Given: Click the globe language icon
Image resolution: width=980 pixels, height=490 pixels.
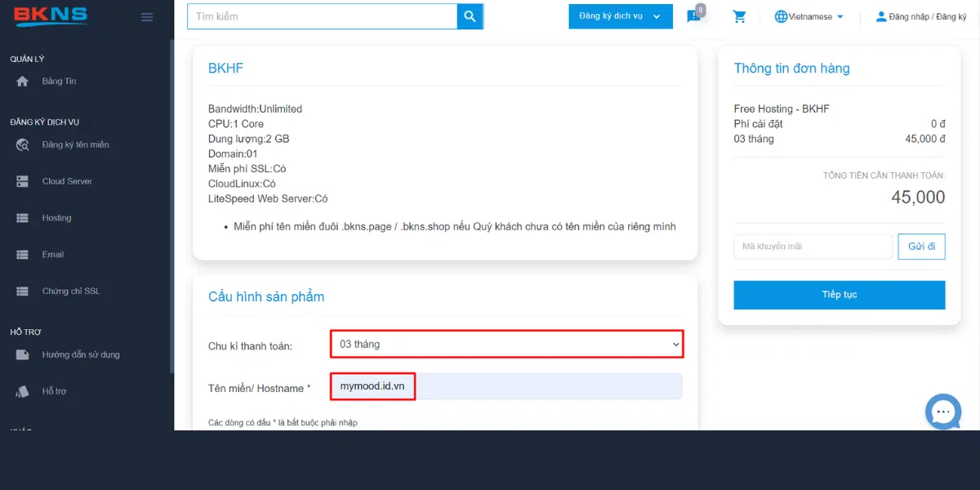Looking at the screenshot, I should (781, 16).
